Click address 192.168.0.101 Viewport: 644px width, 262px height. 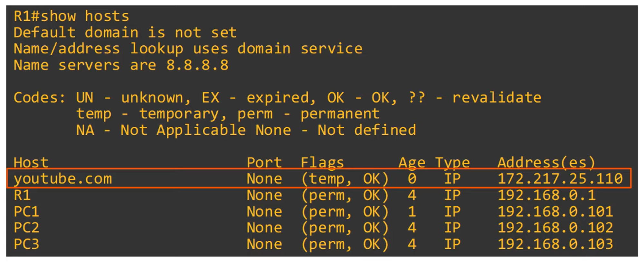555,212
